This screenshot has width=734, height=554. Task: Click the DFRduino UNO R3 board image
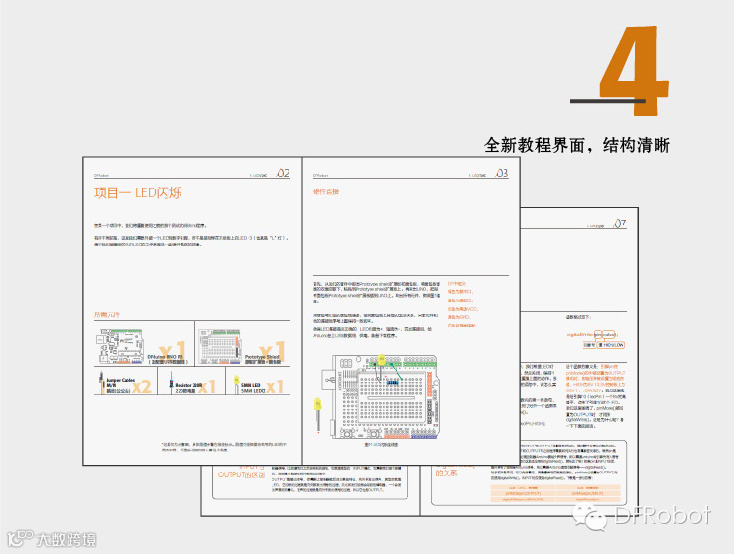[120, 346]
